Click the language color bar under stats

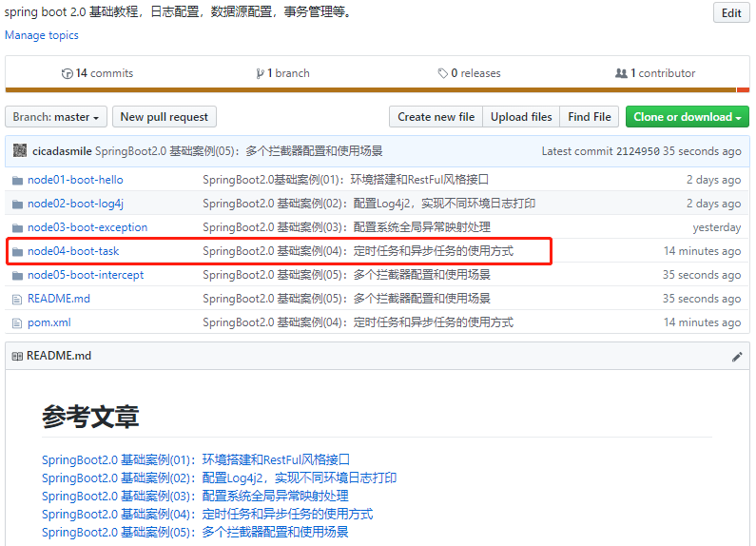coord(377,90)
